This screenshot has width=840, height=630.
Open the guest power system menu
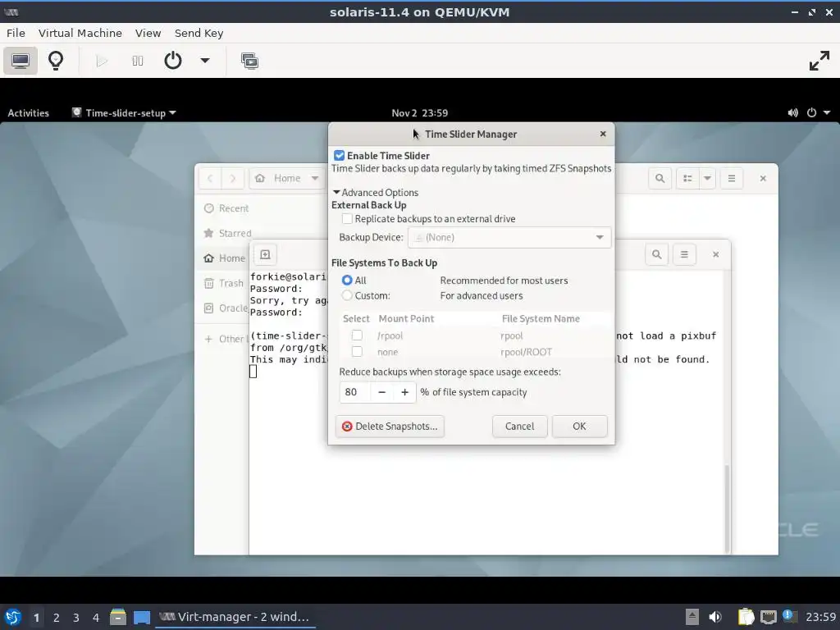tap(819, 113)
